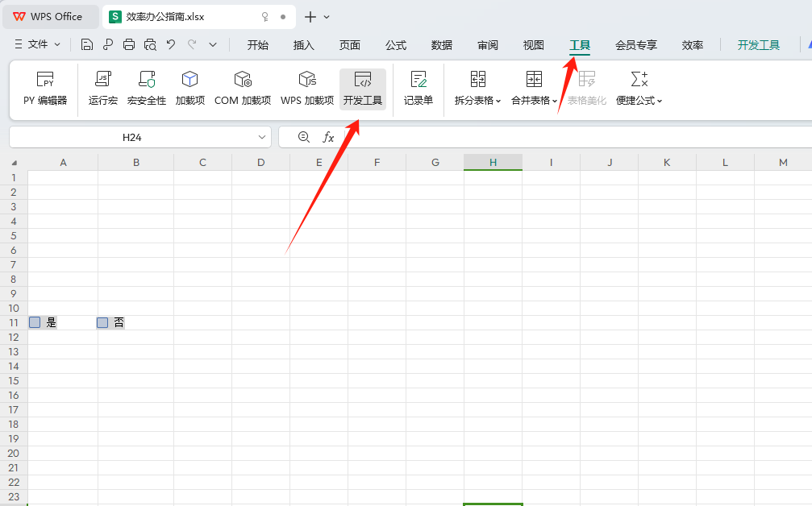Click the print preview icon
This screenshot has width=812, height=506.
click(x=150, y=45)
